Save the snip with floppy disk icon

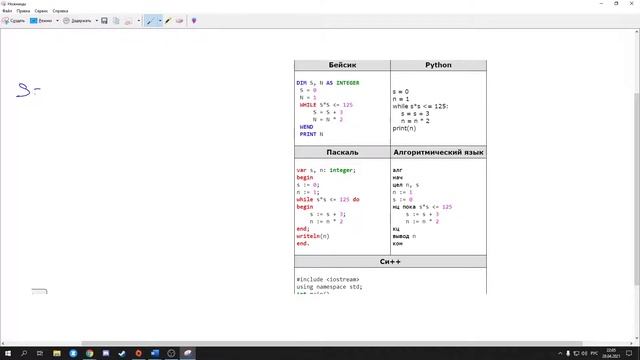click(104, 20)
